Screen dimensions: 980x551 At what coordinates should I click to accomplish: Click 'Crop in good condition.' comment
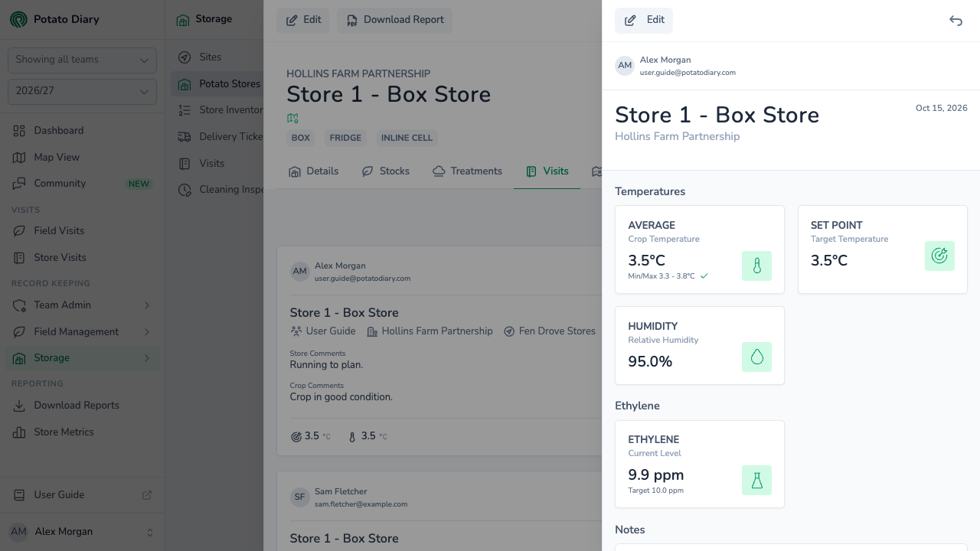click(341, 397)
